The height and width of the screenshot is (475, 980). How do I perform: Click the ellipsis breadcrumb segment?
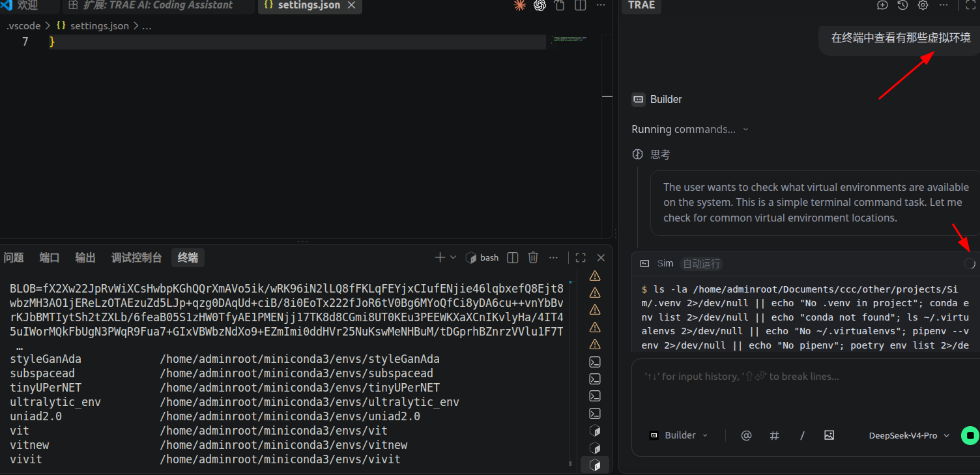point(147,27)
